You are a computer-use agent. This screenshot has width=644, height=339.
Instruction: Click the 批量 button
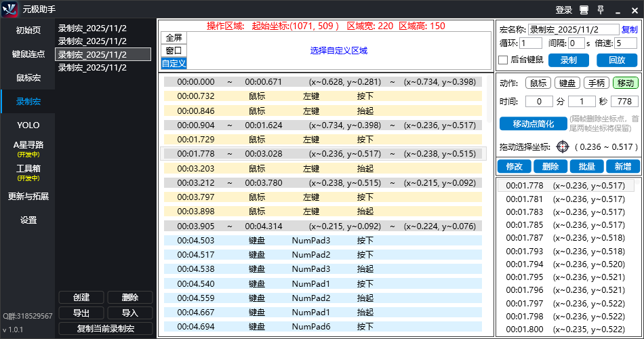[x=586, y=166]
